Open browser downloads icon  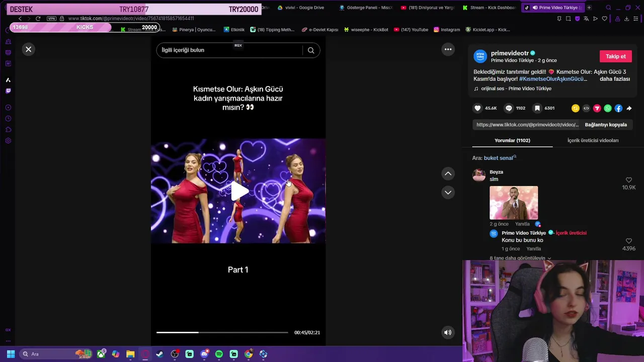click(x=626, y=19)
